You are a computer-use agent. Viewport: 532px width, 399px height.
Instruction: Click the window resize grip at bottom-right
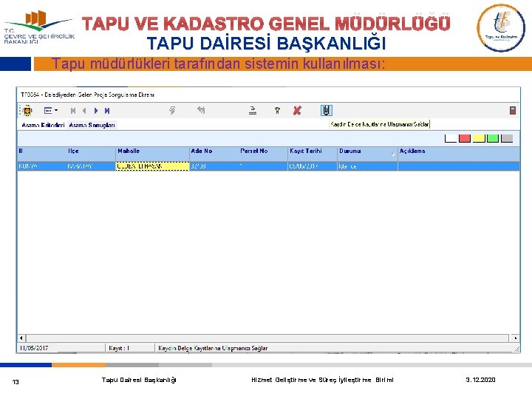point(516,349)
